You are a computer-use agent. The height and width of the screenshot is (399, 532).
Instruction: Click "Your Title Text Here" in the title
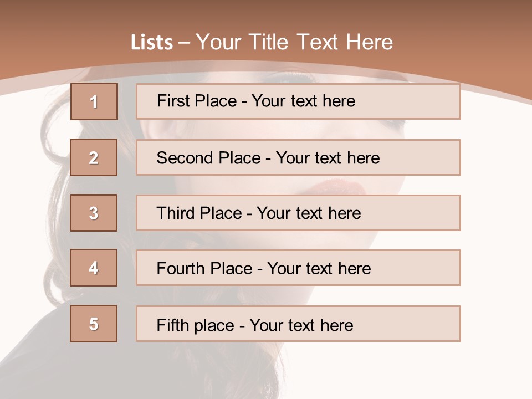click(294, 43)
